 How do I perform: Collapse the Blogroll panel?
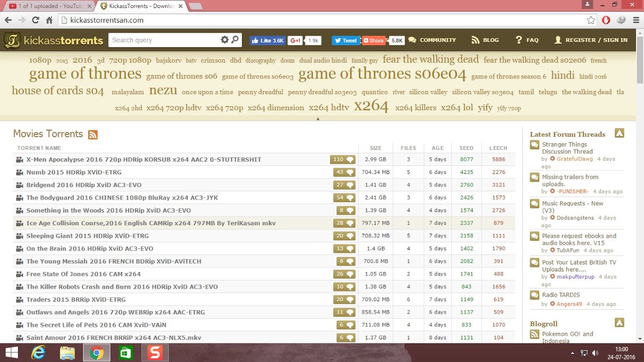click(619, 323)
